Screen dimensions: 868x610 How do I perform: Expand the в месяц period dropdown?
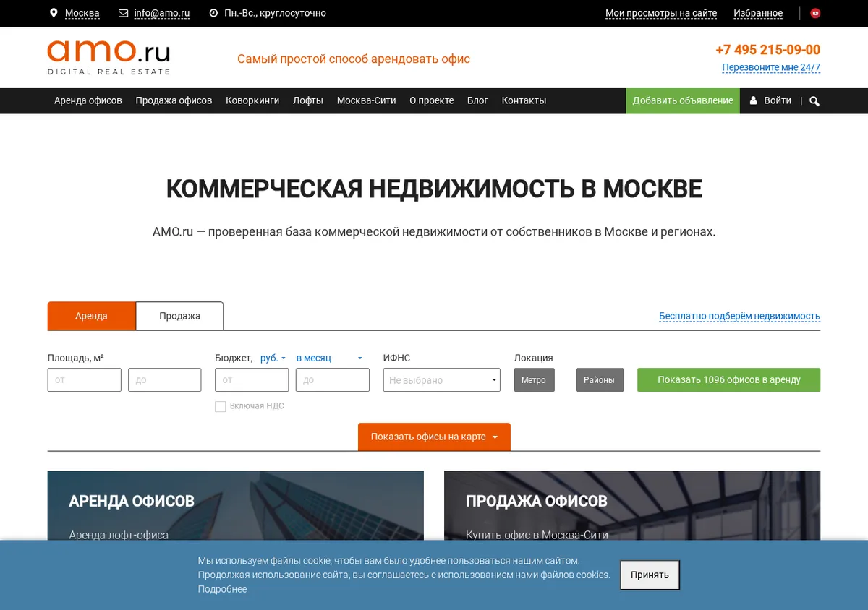coord(329,358)
